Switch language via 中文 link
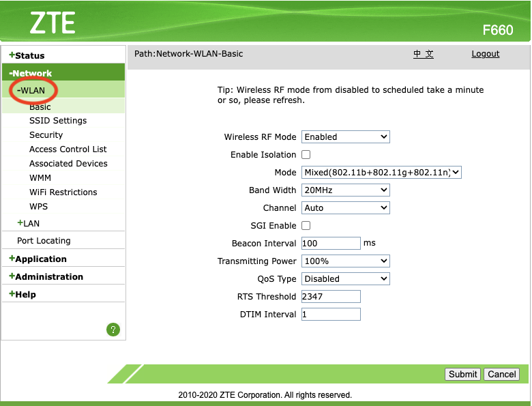532x406 pixels. click(424, 54)
